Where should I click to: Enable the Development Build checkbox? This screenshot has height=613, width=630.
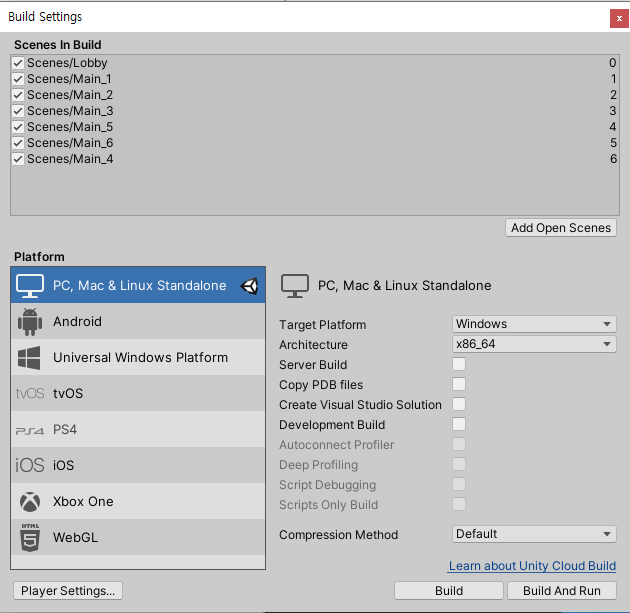coord(459,424)
